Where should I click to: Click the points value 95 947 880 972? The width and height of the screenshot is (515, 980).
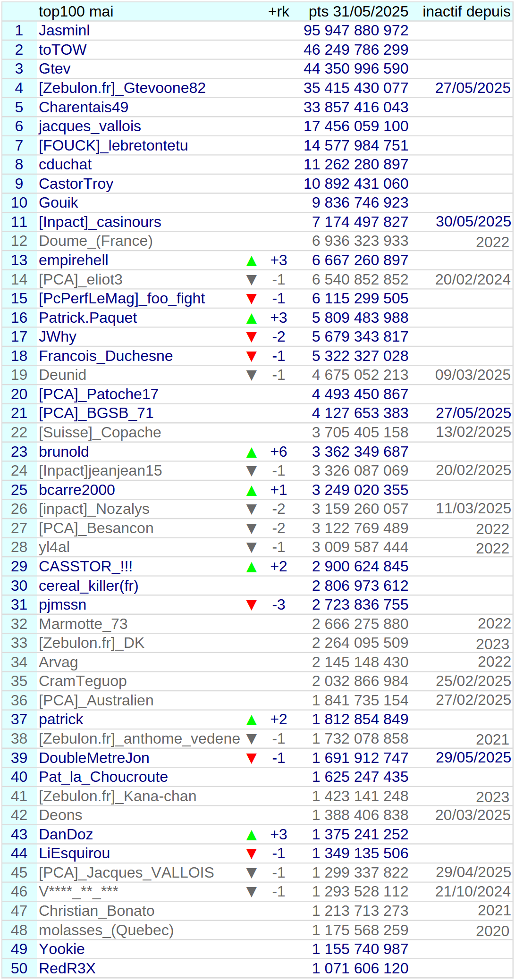click(x=356, y=31)
